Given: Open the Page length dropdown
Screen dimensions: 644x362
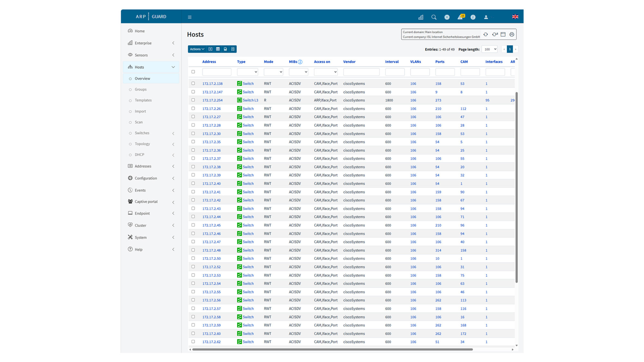Looking at the screenshot, I should (x=490, y=49).
